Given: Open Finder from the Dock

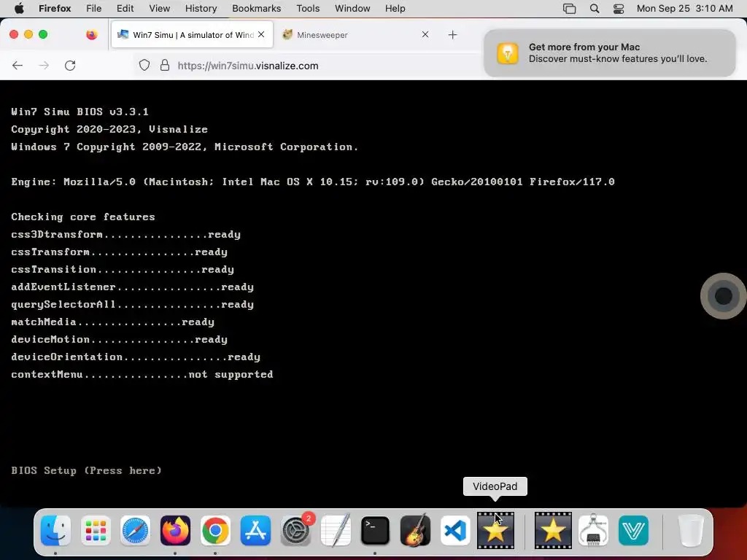Looking at the screenshot, I should tap(55, 530).
